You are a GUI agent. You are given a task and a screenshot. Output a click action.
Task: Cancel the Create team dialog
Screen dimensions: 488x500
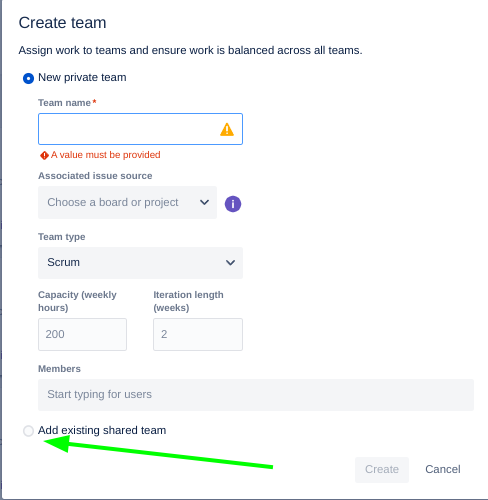443,470
